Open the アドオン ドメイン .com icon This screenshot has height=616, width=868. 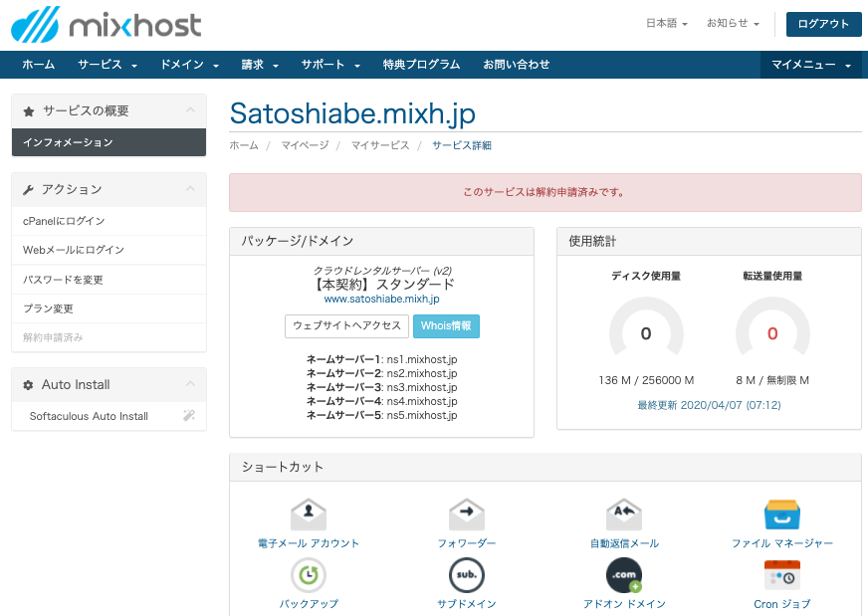coord(624,575)
